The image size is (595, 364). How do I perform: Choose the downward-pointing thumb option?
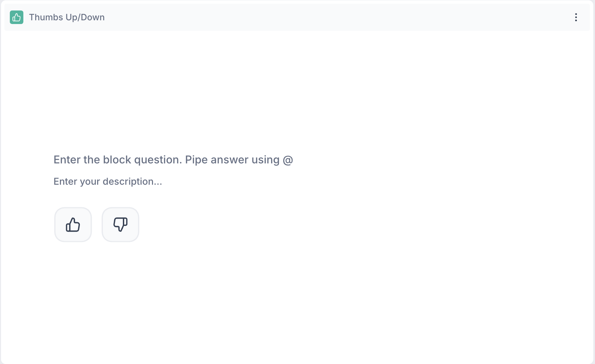(x=120, y=225)
